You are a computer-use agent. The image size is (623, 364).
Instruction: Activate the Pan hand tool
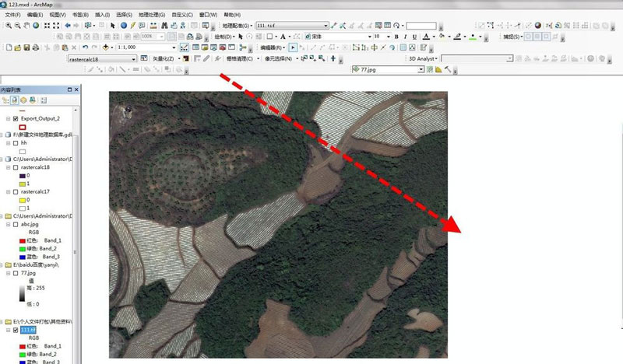(26, 26)
